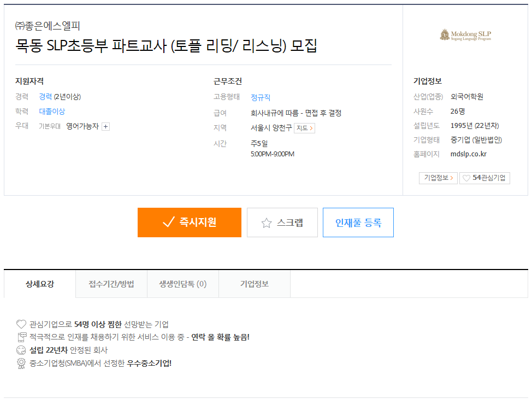532x410 pixels.
Task: Open the 기업정보 tab
Action: coord(255,284)
